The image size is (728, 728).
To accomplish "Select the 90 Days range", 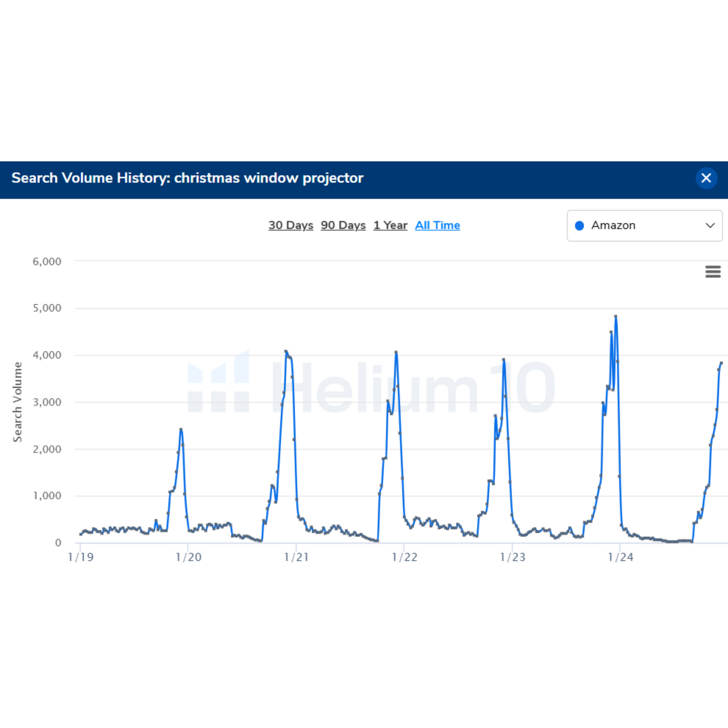I will [x=343, y=225].
